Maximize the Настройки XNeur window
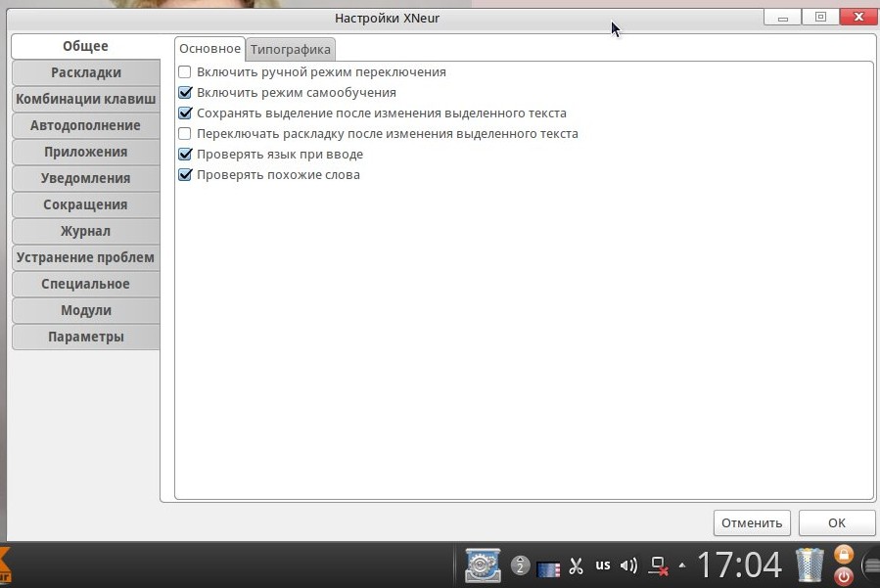880x588 pixels. point(820,18)
